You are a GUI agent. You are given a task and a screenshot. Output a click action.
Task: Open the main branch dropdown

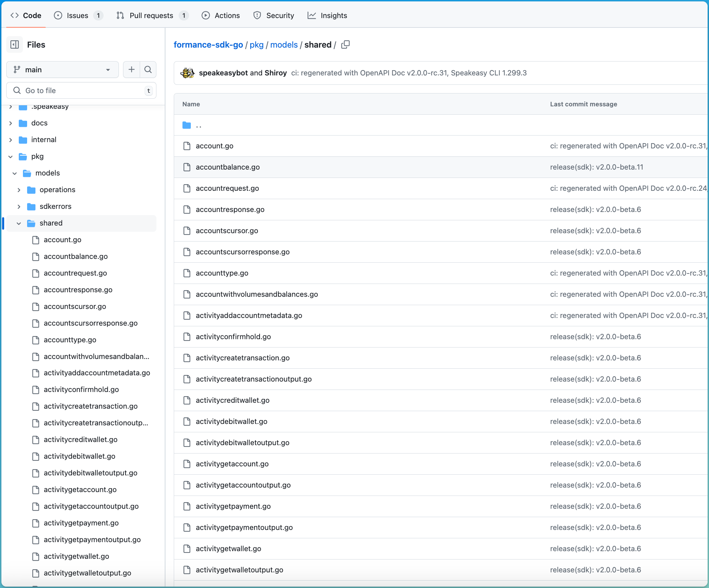pos(63,70)
